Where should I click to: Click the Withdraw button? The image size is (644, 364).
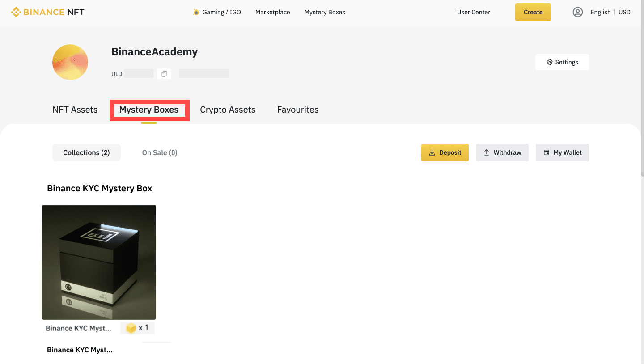(x=502, y=152)
